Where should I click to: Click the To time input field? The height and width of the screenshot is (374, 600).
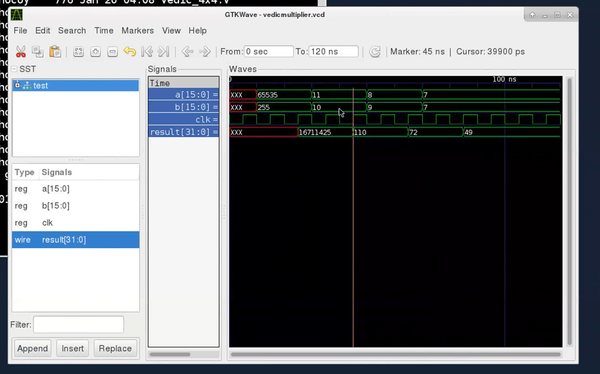coord(333,52)
